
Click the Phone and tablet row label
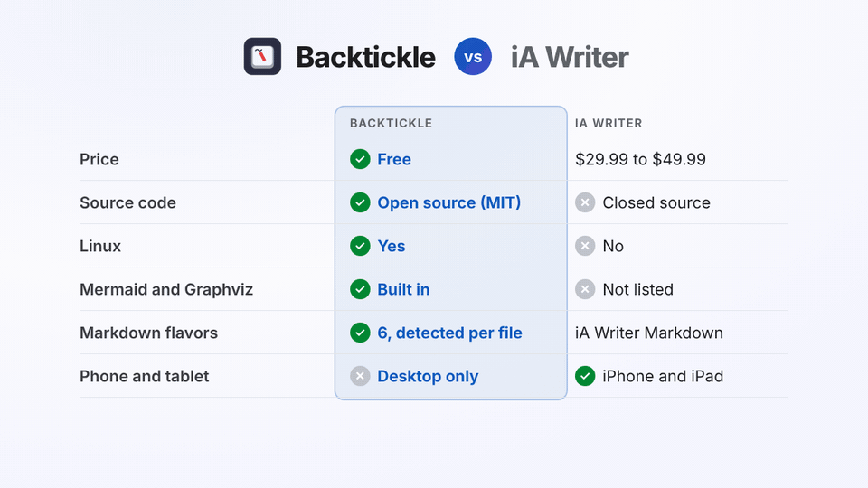point(144,376)
